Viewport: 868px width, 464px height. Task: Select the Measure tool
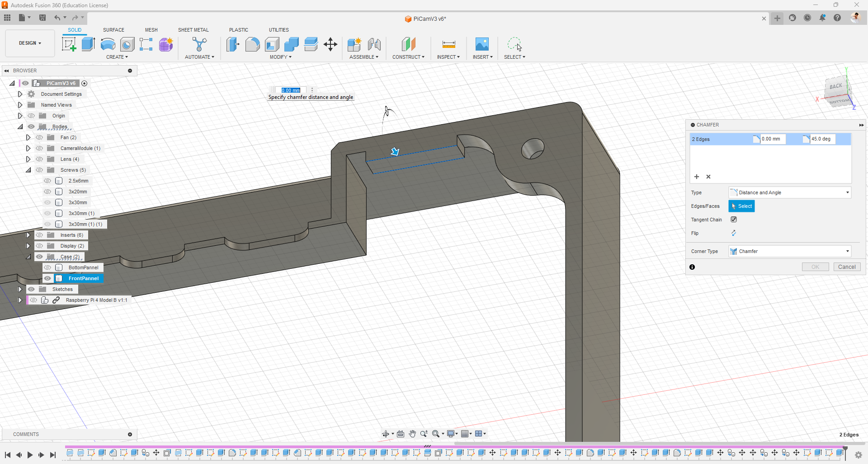click(448, 44)
